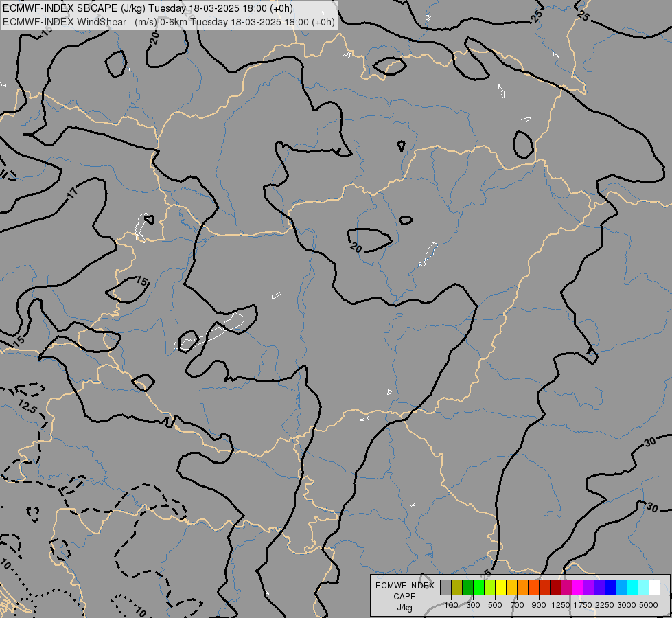672x618 pixels.
Task: Choose the bright green legend swatch above 300
Action: (x=478, y=588)
